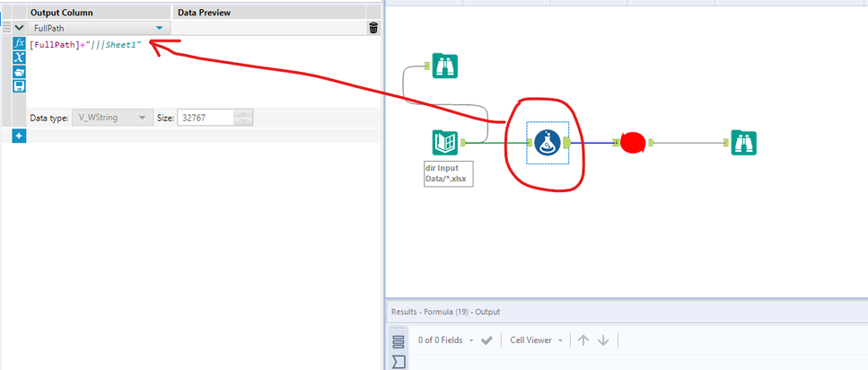Screen dimensions: 868x370
Task: Open the V_WString data type dropdown
Action: point(113,118)
